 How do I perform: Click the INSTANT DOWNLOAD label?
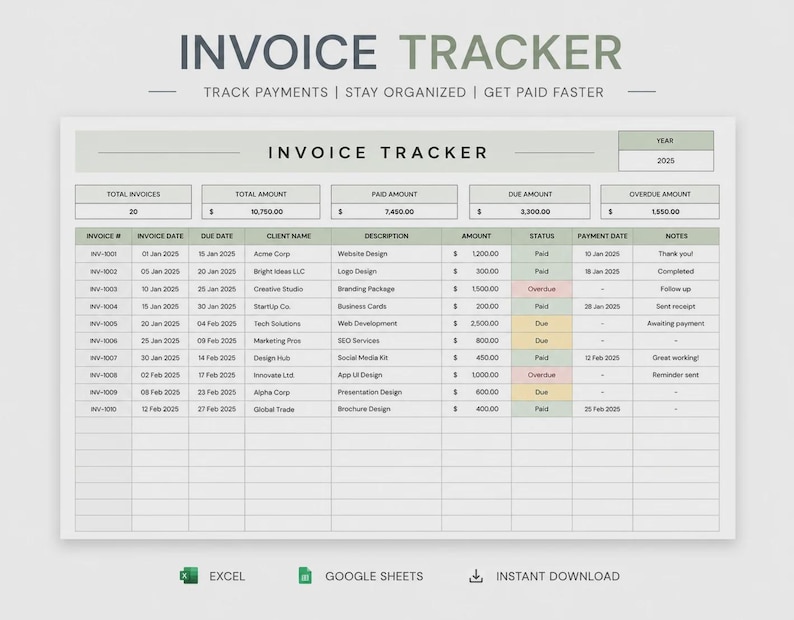point(558,576)
